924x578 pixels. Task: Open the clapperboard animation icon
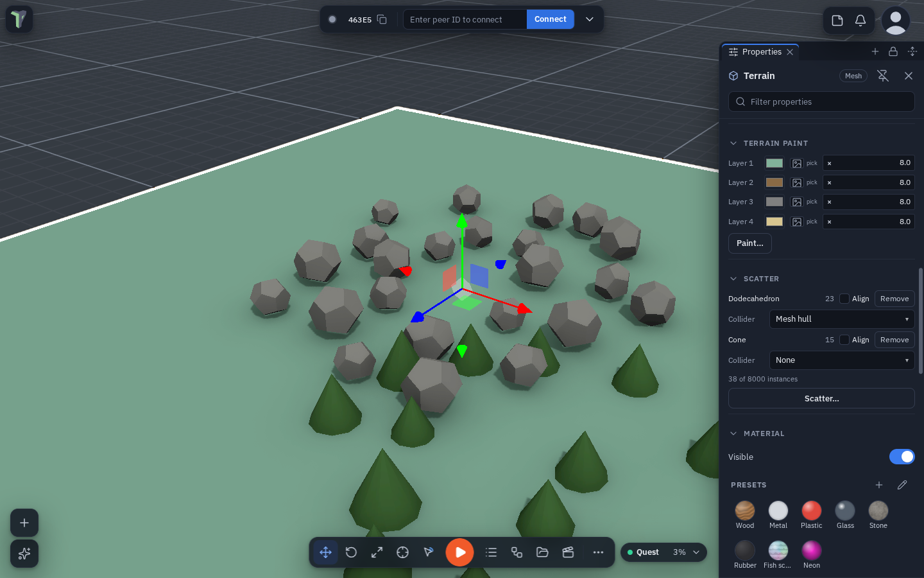coord(568,552)
